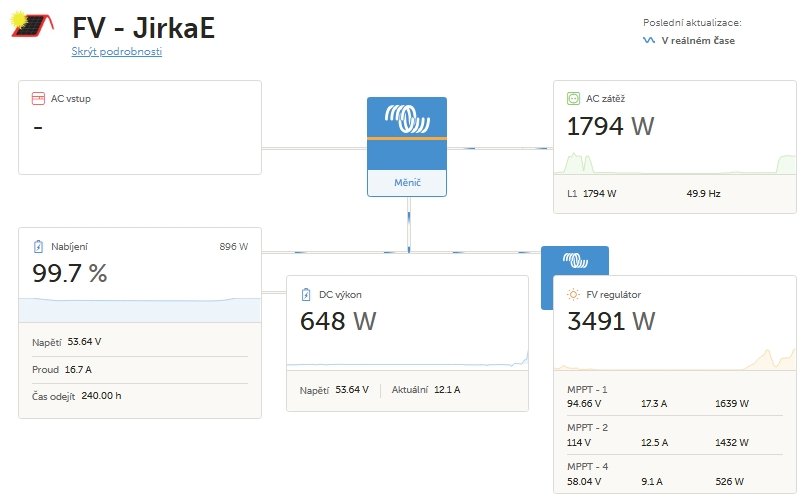Select the 896 W charging power
Screen dimensions: 802x503
[x=234, y=247]
